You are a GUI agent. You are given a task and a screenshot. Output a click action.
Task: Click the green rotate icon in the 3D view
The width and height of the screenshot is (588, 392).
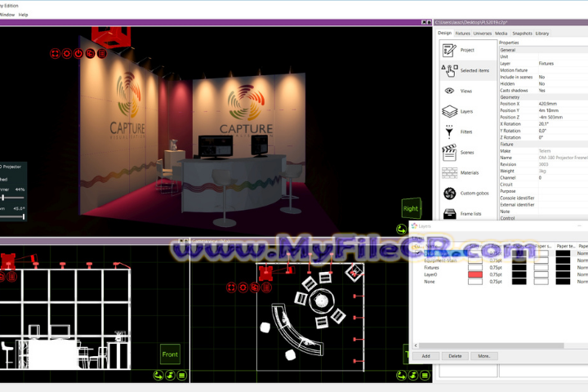(401, 229)
